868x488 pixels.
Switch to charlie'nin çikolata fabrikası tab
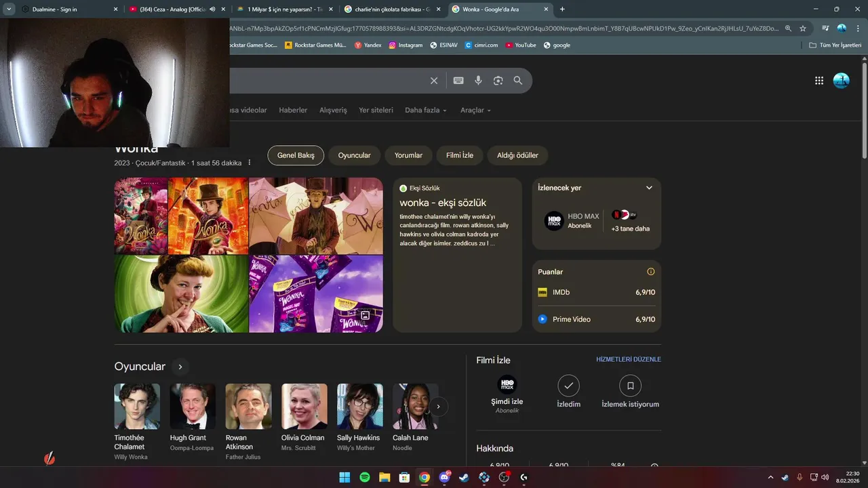(392, 9)
